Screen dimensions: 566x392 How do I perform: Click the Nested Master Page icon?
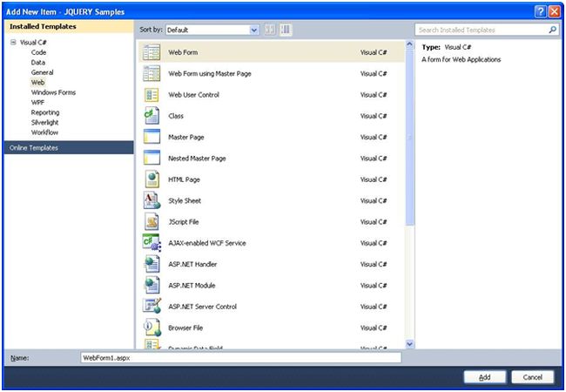pyautogui.click(x=152, y=159)
